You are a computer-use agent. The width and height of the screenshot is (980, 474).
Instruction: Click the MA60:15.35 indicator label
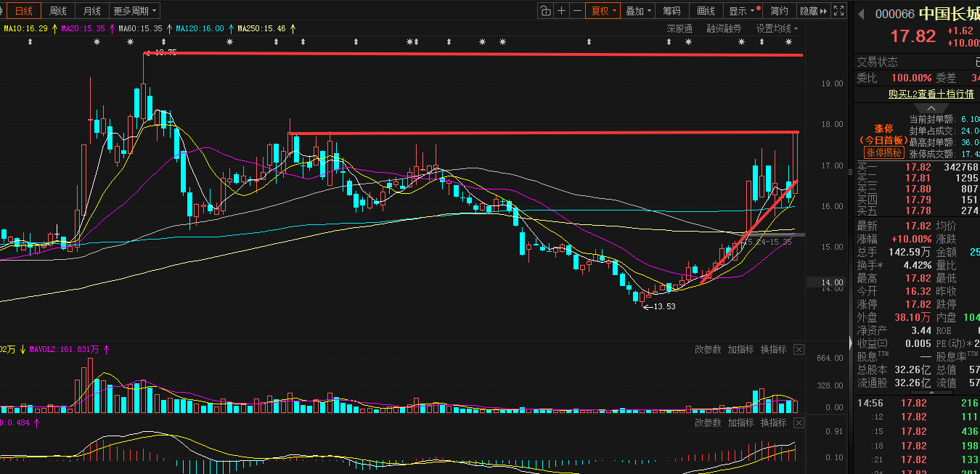[141, 29]
